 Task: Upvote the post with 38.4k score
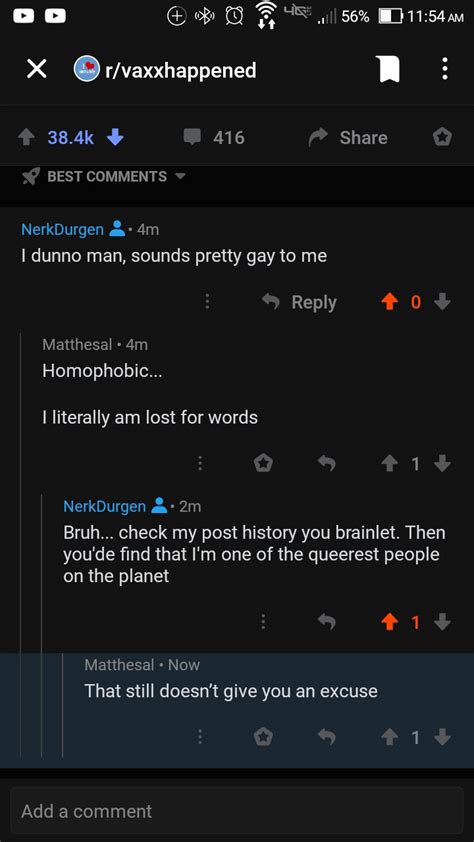click(26, 138)
